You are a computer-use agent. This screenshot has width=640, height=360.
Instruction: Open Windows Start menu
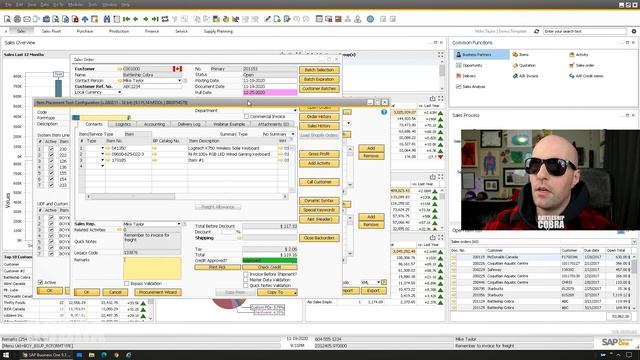[6, 355]
